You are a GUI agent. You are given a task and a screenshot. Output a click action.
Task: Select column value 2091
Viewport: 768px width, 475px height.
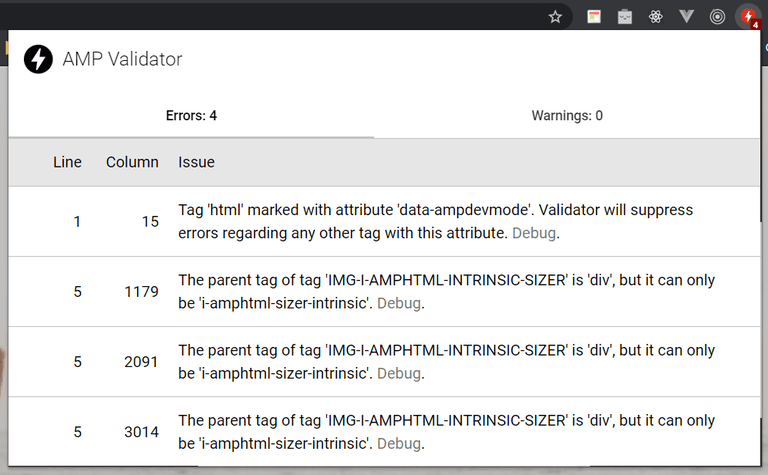click(x=141, y=362)
